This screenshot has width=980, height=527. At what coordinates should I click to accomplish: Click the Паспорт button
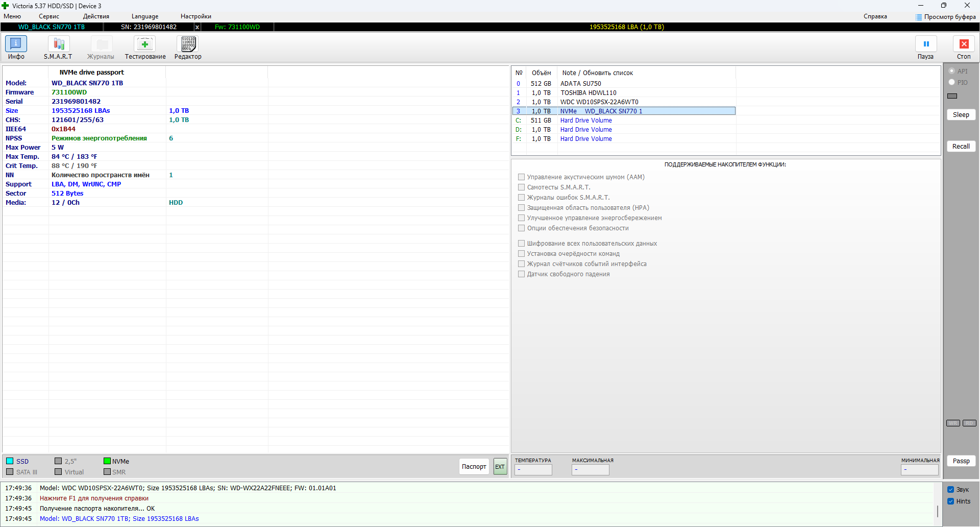[474, 467]
